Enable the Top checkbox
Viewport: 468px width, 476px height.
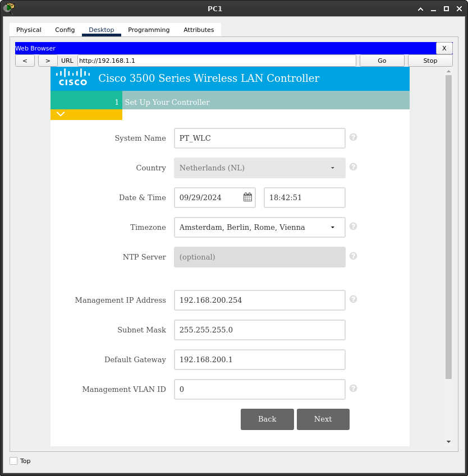(x=13, y=461)
